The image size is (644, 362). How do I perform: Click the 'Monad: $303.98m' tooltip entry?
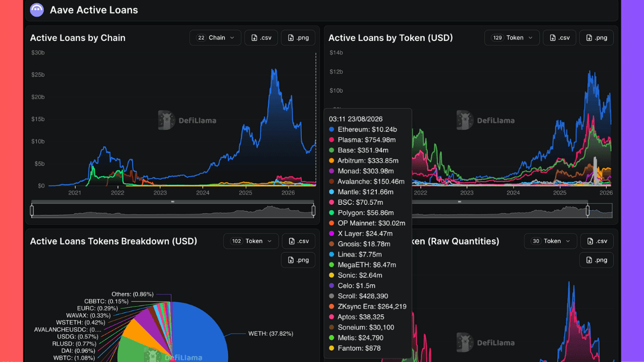tap(361, 171)
